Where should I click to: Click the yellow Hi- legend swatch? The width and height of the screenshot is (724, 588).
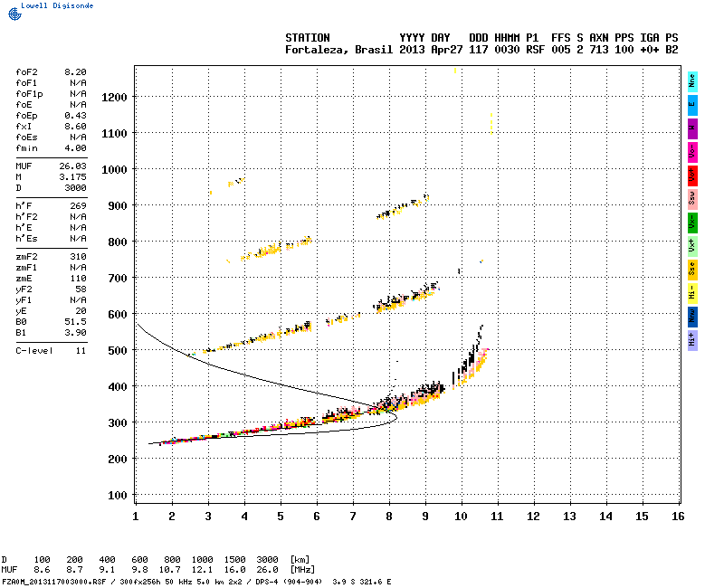692,292
